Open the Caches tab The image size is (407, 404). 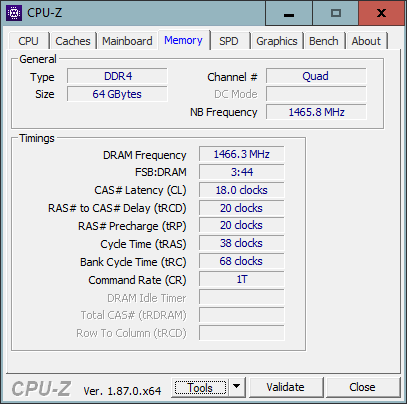[73, 41]
